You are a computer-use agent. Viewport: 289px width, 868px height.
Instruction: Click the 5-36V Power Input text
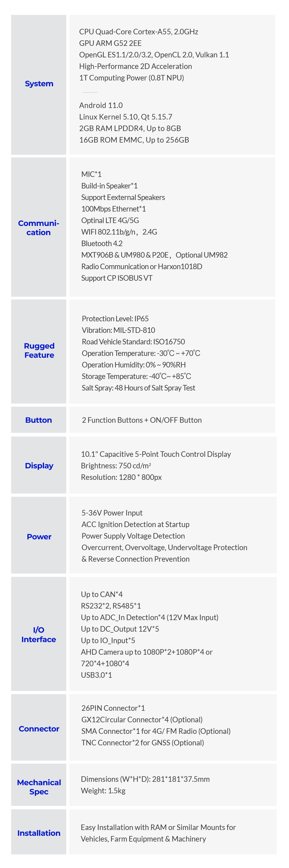coord(112,513)
